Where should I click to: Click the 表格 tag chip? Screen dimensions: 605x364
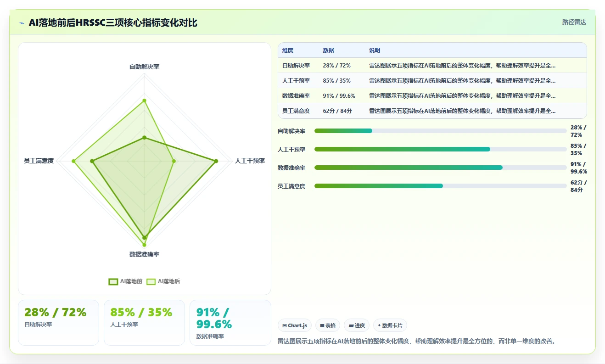(328, 325)
